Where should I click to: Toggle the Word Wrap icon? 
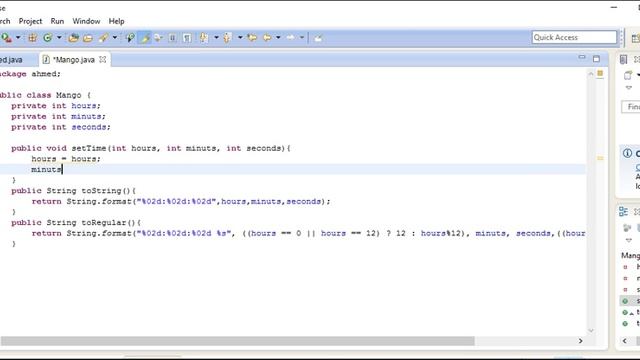[172, 38]
